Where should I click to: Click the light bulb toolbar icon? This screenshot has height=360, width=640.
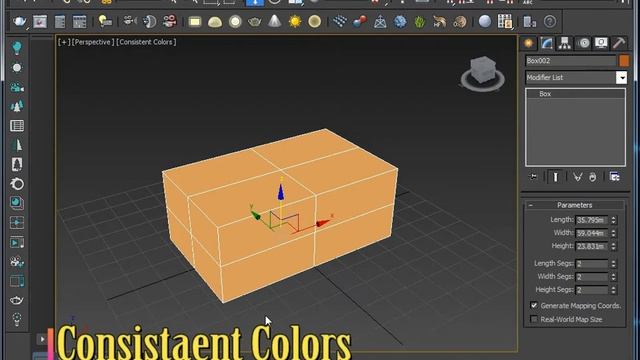coord(105,21)
